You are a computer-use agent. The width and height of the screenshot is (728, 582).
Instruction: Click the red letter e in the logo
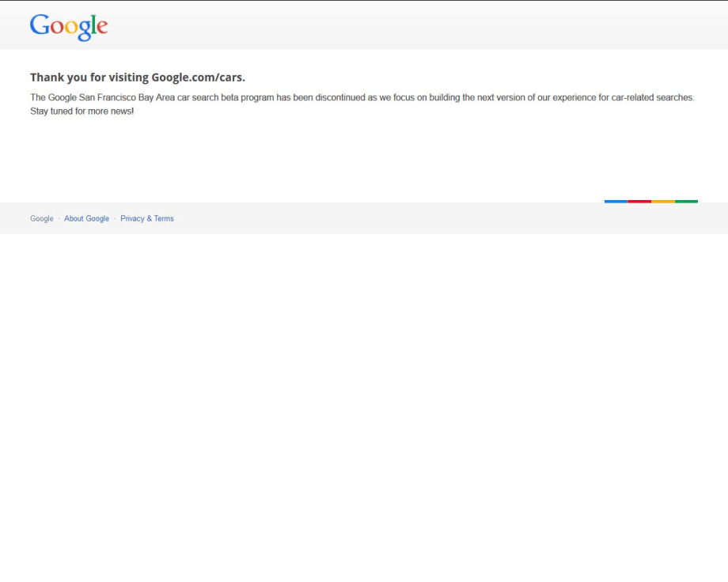point(104,28)
